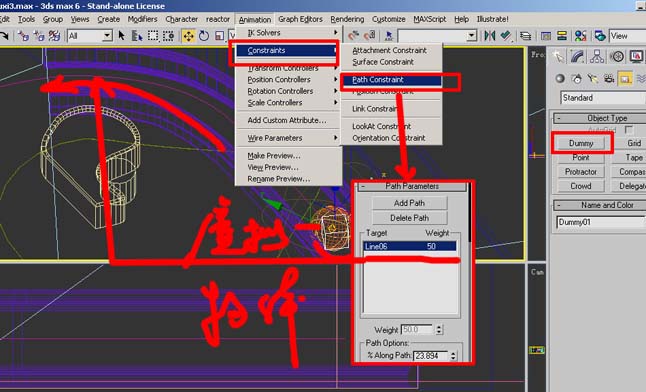The height and width of the screenshot is (392, 646).
Task: Activate the Select and Move tool
Action: point(188,36)
